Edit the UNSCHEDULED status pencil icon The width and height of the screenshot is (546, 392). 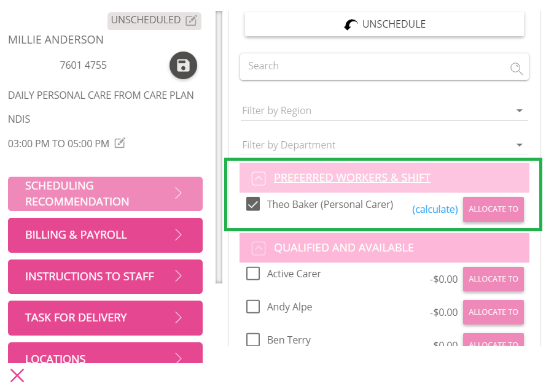[x=191, y=20]
